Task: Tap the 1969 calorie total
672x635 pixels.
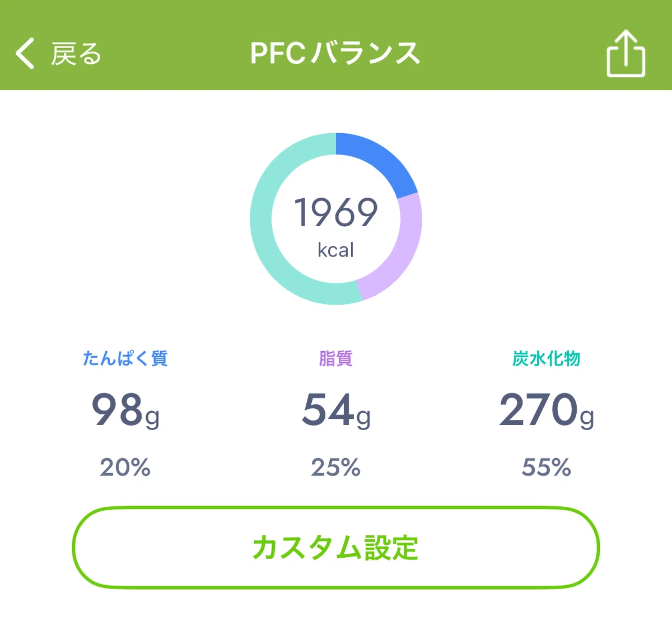Action: click(336, 213)
